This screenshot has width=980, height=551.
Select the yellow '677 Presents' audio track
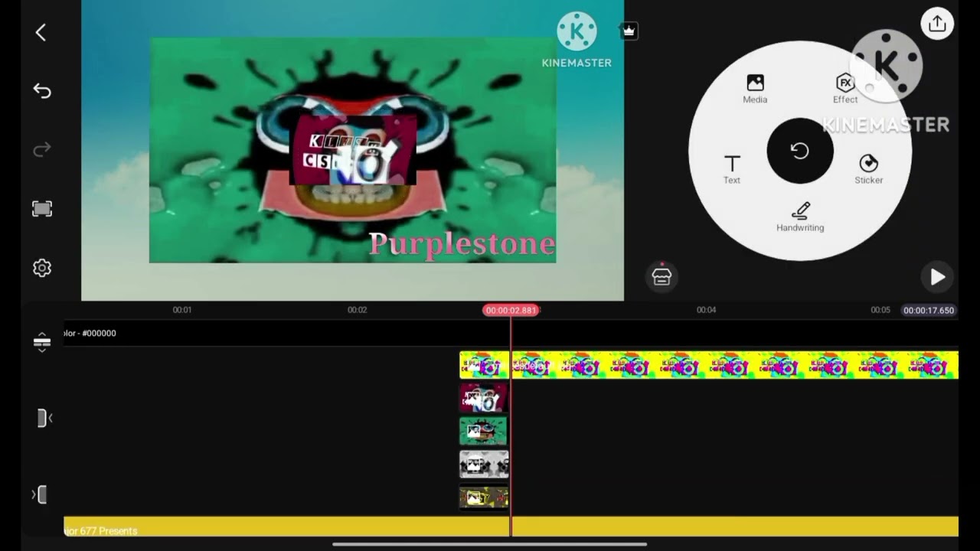click(511, 527)
